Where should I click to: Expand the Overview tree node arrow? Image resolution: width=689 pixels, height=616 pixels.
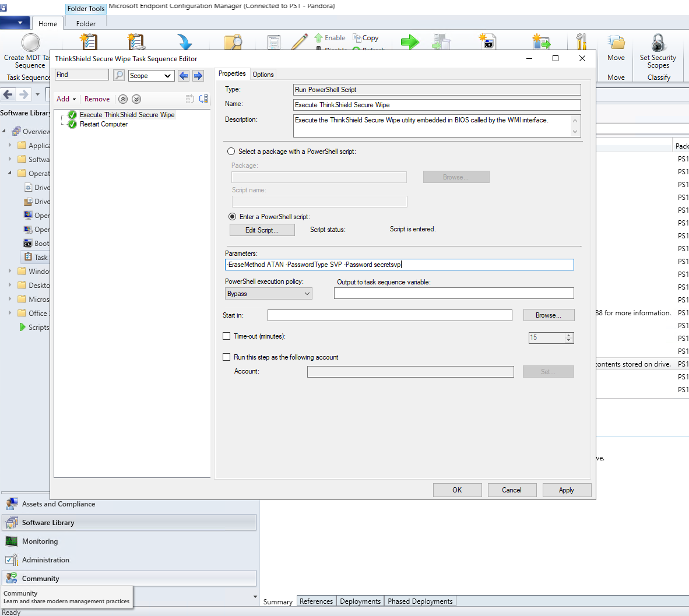point(4,131)
